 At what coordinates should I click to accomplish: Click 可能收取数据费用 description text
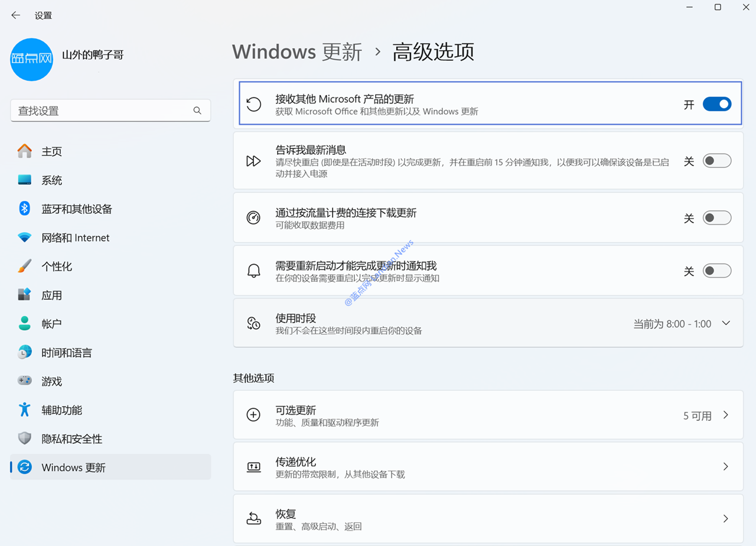pos(310,225)
